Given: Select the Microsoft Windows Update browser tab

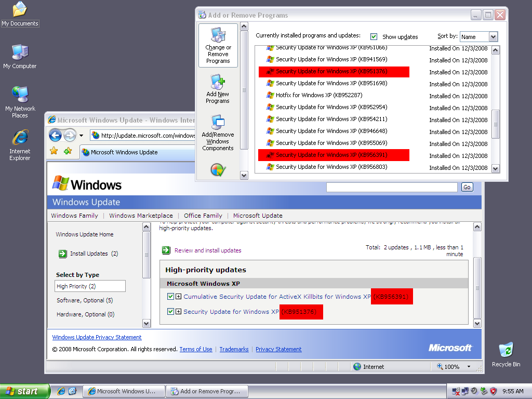Looking at the screenshot, I should 137,152.
